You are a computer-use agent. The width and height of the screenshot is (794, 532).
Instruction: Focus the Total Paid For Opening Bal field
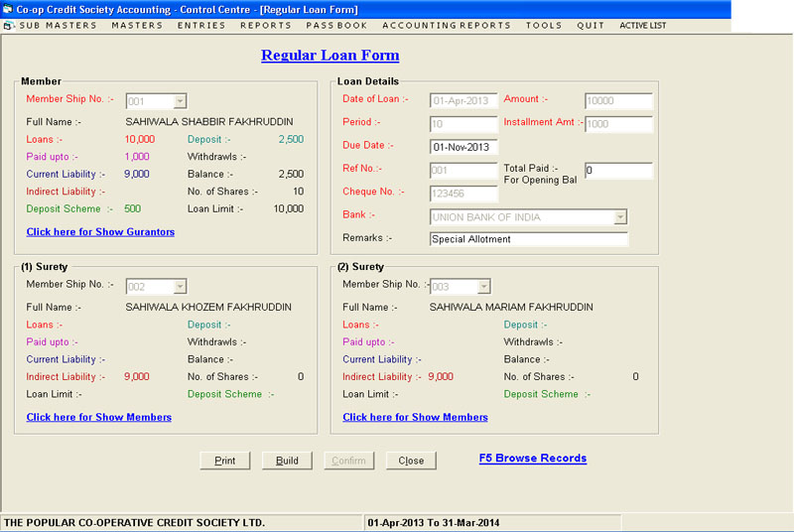pyautogui.click(x=618, y=172)
